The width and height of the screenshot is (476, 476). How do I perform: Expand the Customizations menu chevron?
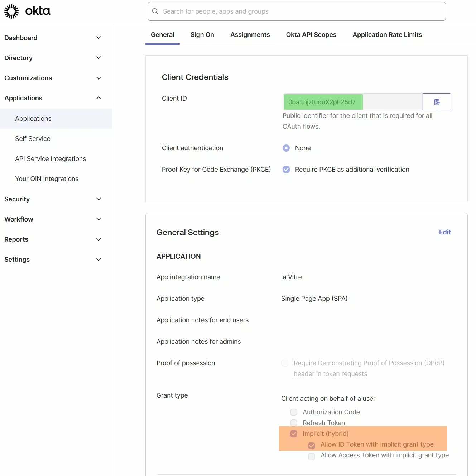coord(99,78)
